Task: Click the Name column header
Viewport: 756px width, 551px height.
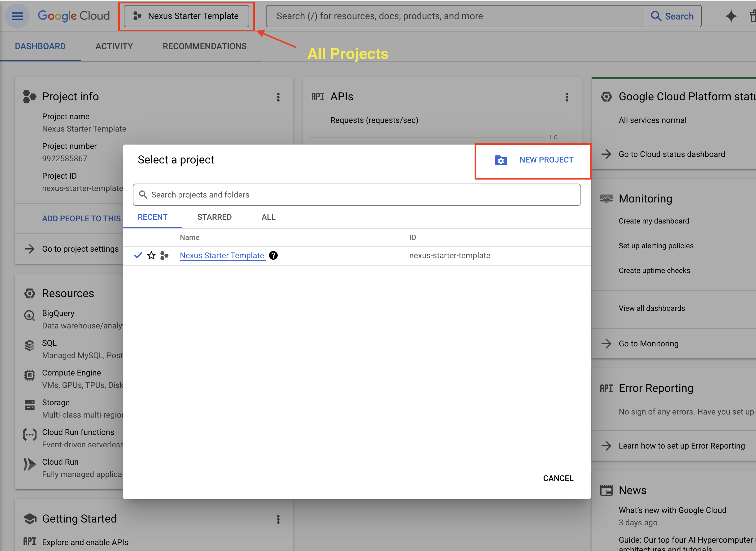Action: 189,237
